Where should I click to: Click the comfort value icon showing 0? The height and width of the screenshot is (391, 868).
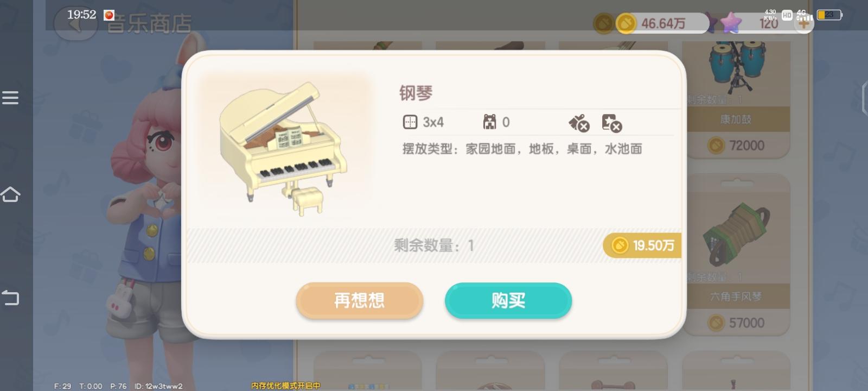click(x=489, y=122)
